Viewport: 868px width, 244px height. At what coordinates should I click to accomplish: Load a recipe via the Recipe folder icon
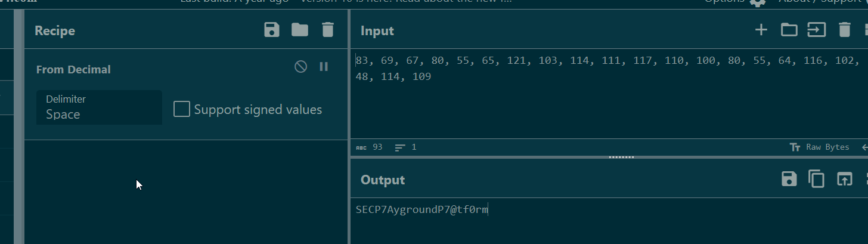pos(300,30)
